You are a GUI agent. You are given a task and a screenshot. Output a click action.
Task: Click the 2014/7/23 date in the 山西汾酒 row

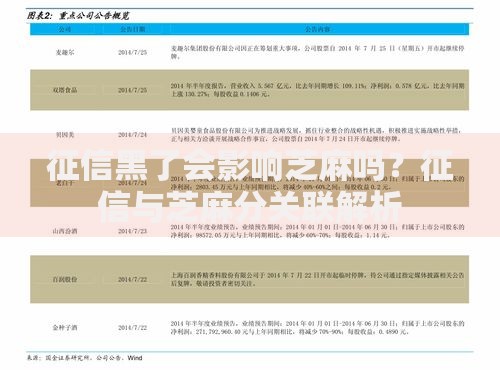(132, 231)
